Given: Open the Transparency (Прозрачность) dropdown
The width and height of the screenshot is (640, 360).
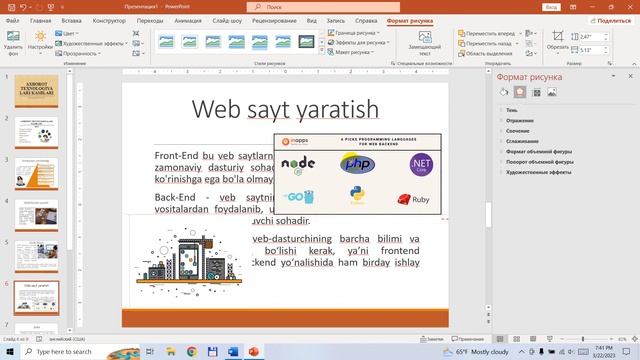Looking at the screenshot, I should 78,53.
